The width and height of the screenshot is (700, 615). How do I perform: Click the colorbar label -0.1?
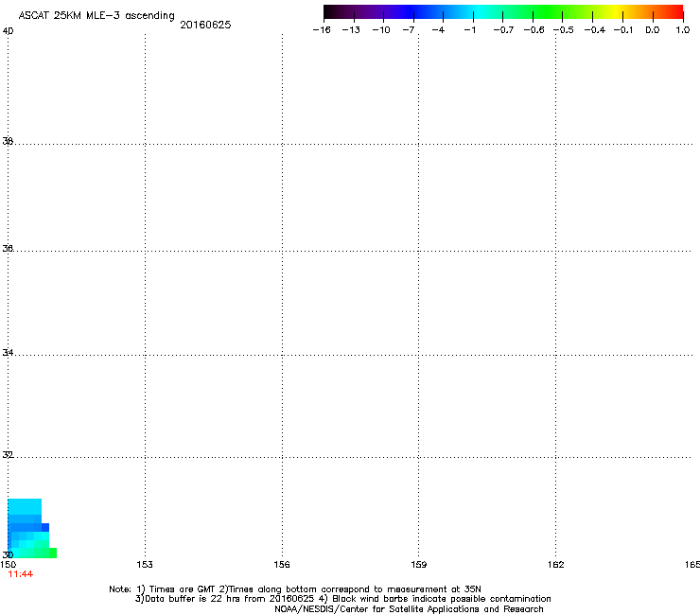[x=623, y=30]
